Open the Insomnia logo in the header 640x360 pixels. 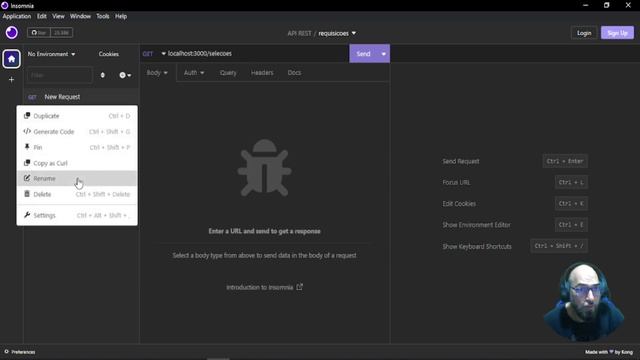11,33
